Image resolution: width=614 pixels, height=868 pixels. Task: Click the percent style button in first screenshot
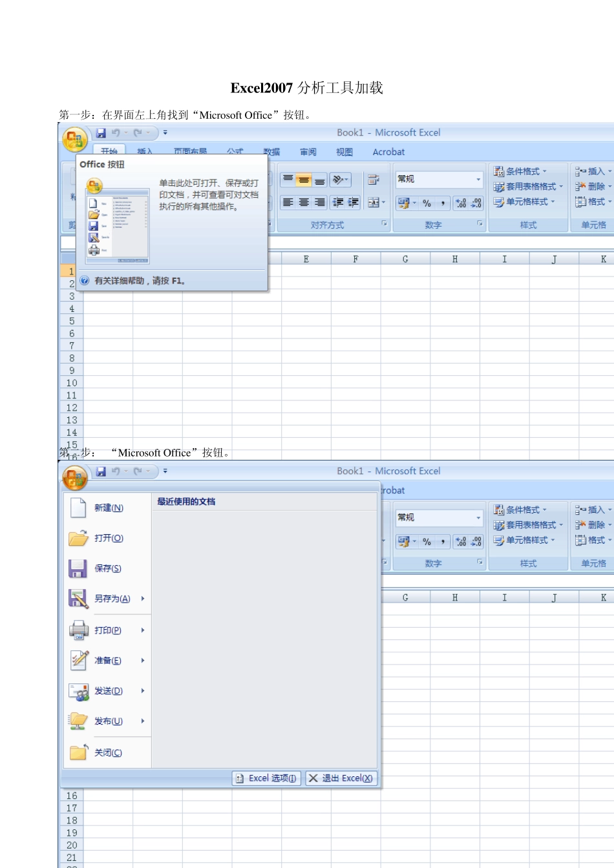tap(427, 203)
